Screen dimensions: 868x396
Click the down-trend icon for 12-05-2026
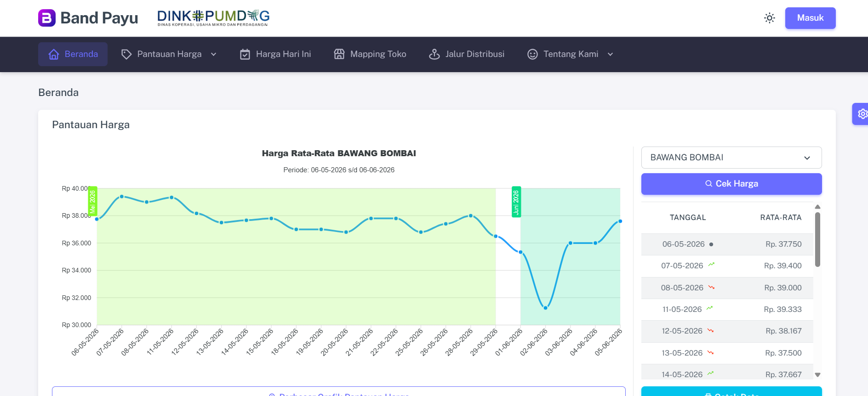(711, 330)
